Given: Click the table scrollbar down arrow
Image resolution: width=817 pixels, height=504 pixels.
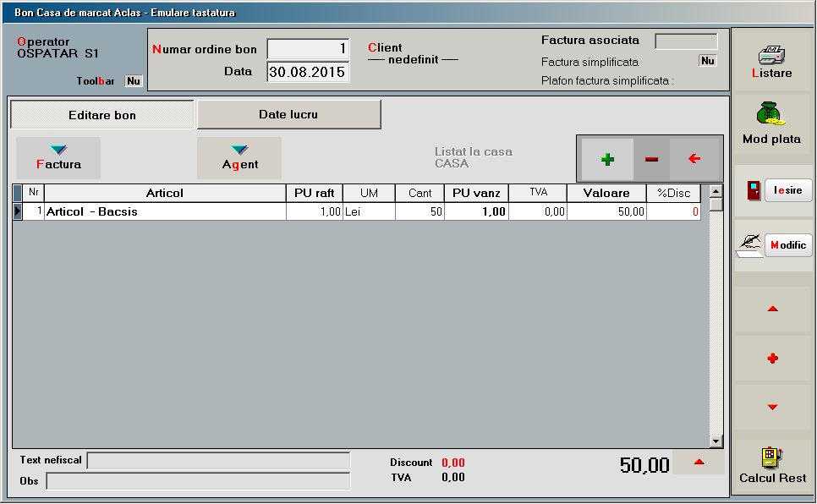Looking at the screenshot, I should pyautogui.click(x=716, y=441).
